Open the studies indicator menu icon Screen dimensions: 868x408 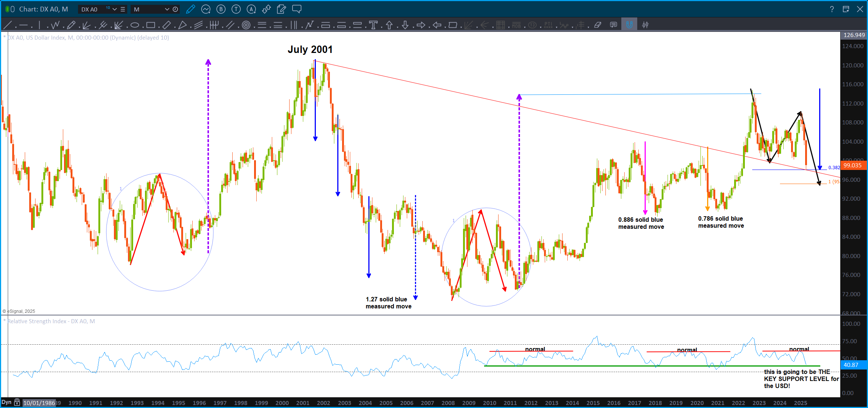tap(206, 9)
